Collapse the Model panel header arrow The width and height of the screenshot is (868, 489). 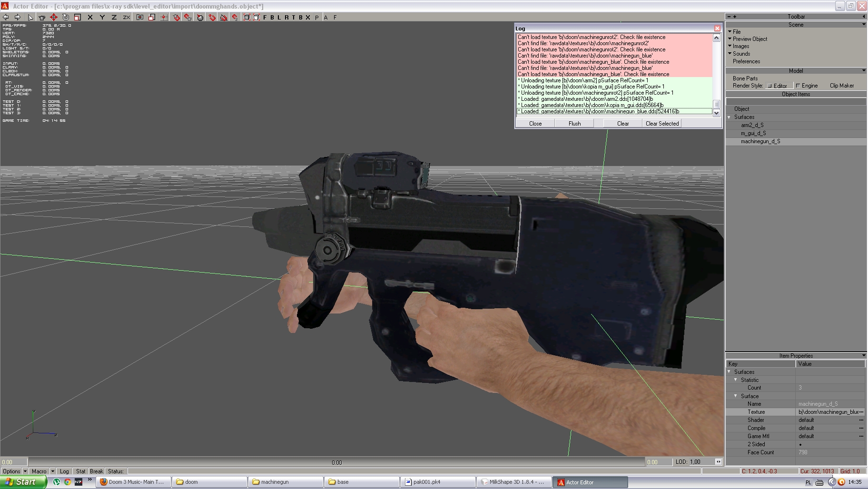tap(863, 70)
